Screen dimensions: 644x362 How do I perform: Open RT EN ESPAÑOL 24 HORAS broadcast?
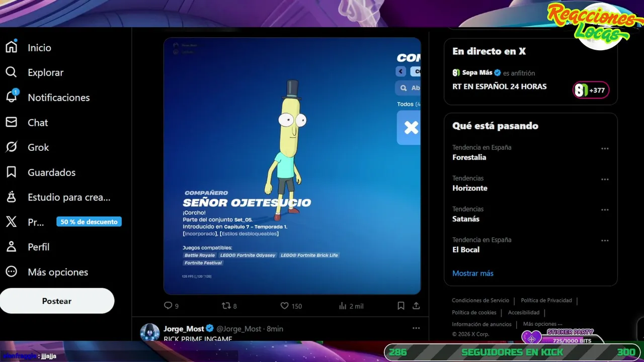click(x=500, y=86)
